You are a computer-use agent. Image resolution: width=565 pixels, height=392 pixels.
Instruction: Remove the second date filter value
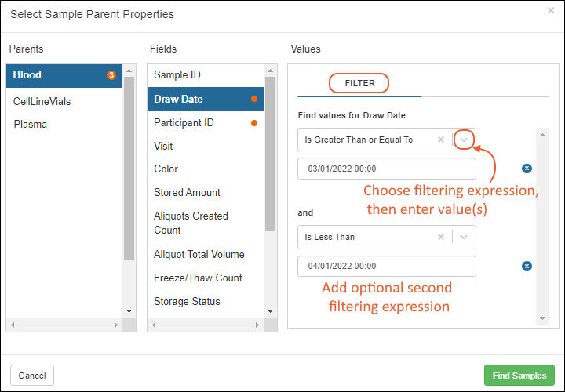point(527,266)
